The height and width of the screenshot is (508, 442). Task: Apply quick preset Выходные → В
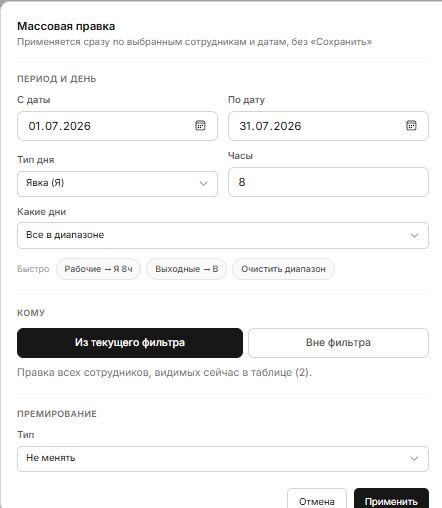187,269
